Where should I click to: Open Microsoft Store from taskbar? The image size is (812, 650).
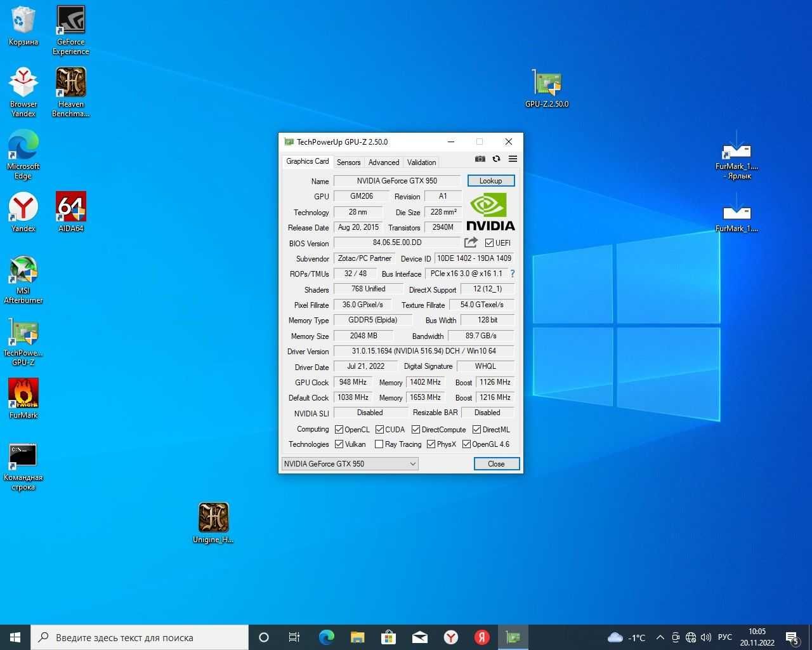pyautogui.click(x=389, y=637)
